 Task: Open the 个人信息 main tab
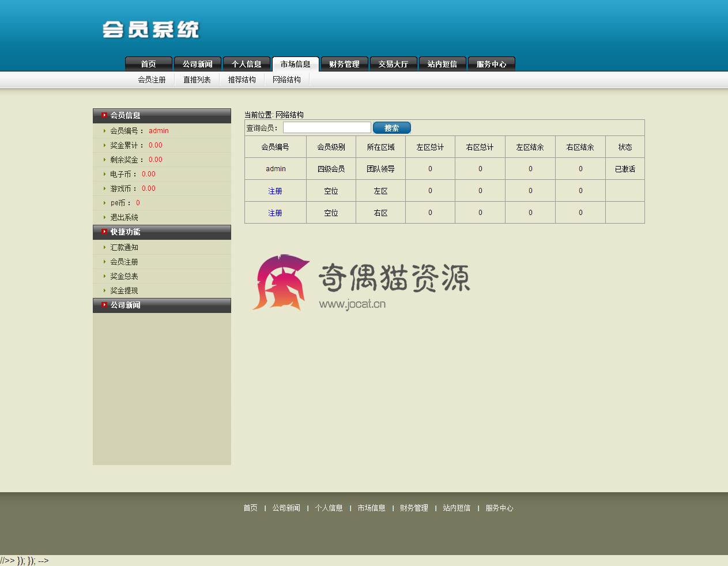click(x=247, y=64)
